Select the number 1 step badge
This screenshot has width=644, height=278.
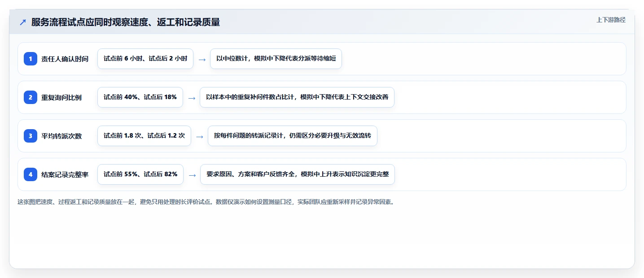pos(31,59)
